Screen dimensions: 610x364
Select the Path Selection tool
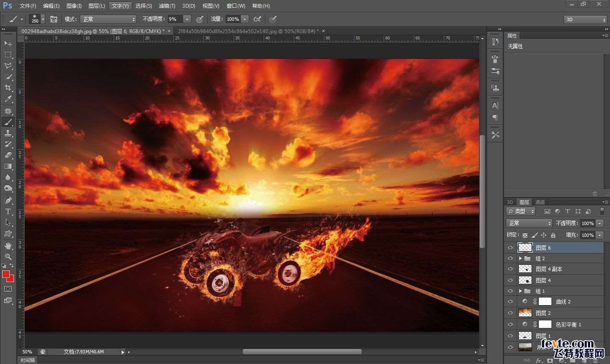[8, 222]
